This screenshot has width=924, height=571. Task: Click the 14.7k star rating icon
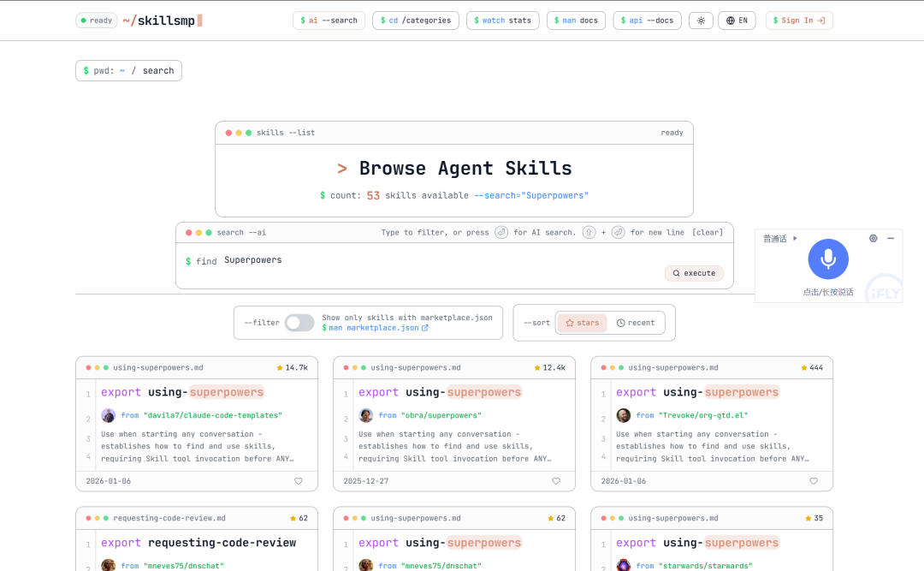(x=279, y=367)
